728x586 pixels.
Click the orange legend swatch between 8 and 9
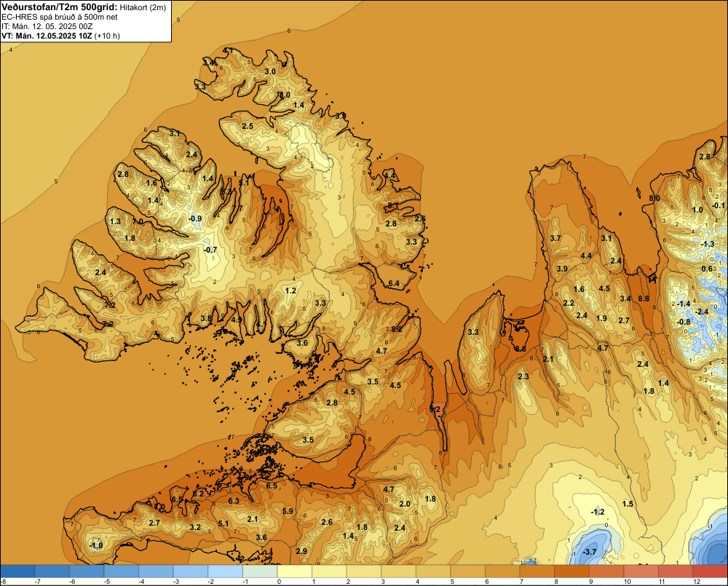572,571
